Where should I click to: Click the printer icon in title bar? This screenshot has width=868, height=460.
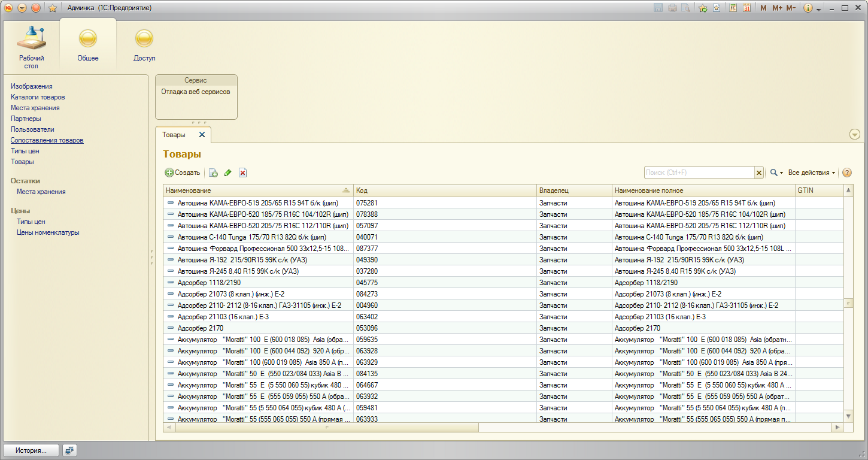672,8
